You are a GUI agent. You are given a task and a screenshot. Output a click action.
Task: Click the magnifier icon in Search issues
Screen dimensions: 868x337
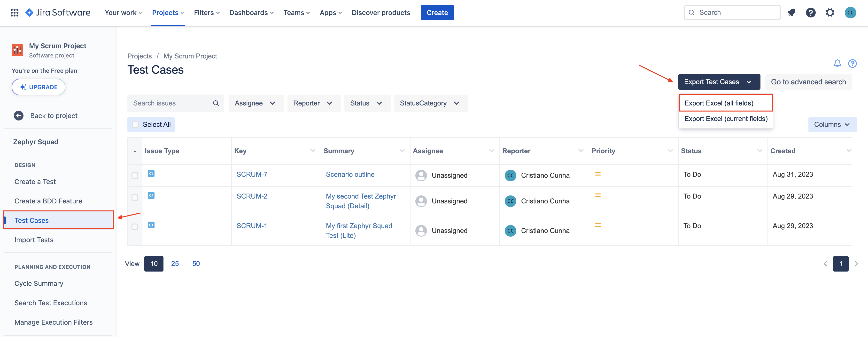[x=216, y=103]
